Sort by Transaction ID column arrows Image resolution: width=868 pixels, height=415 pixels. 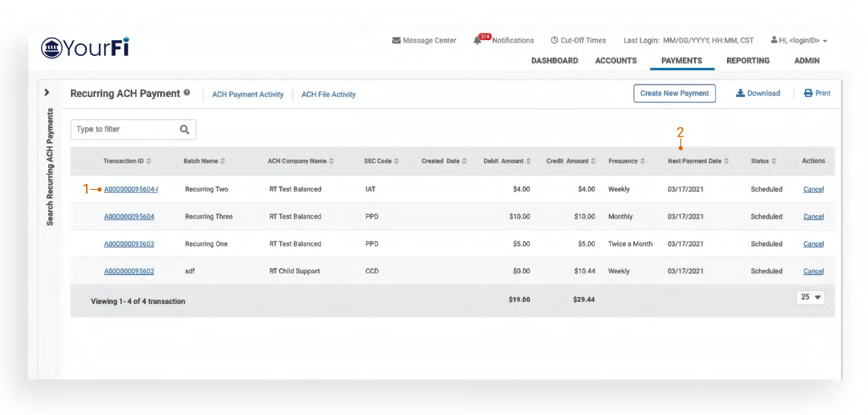[149, 161]
